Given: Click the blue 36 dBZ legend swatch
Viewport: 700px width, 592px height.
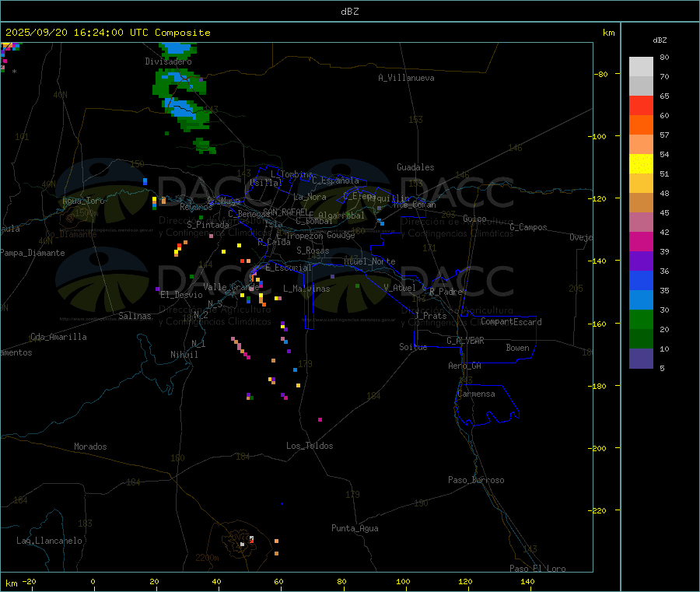Looking at the screenshot, I should [x=641, y=280].
